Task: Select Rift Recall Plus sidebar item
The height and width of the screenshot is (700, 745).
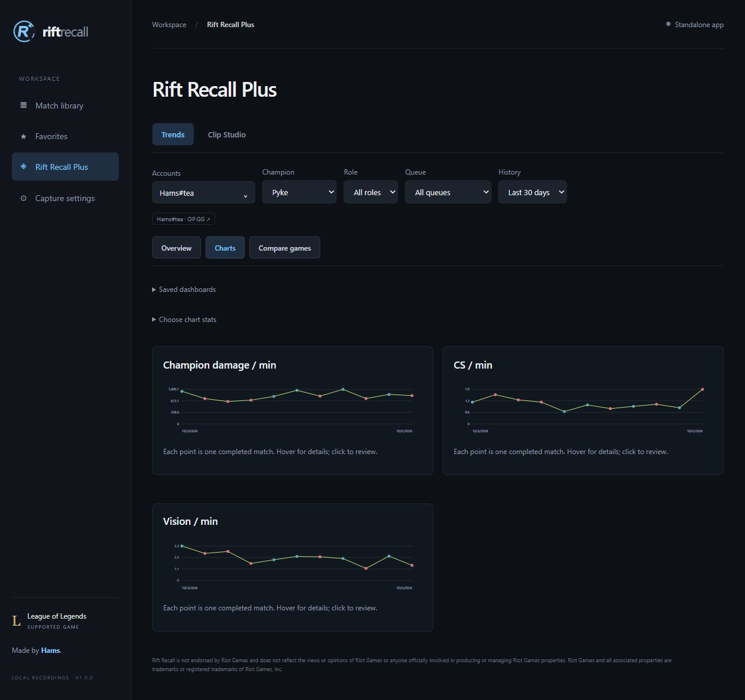Action: coord(65,167)
